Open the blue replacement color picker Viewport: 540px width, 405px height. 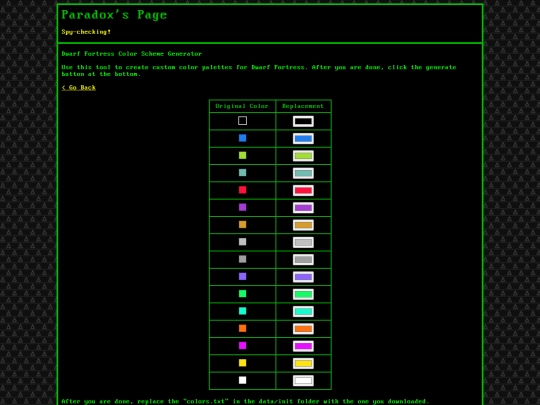point(303,138)
